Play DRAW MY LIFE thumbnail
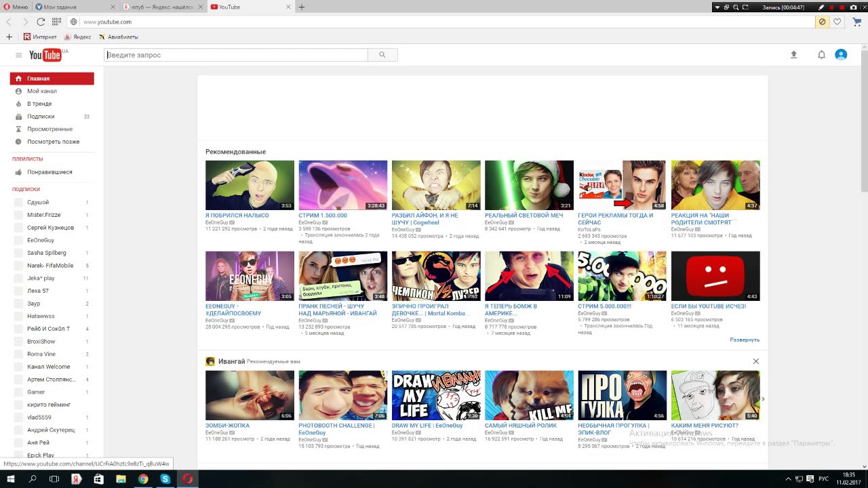This screenshot has height=488, width=868. [436, 395]
